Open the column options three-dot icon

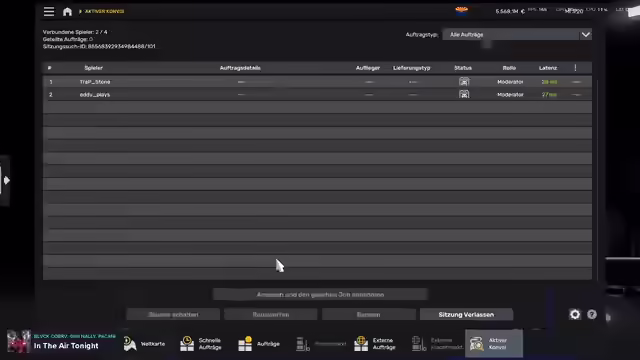576,68
